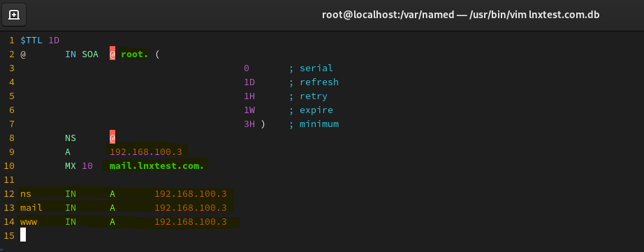Place cursor on 'root.' in SOA line

pos(134,54)
